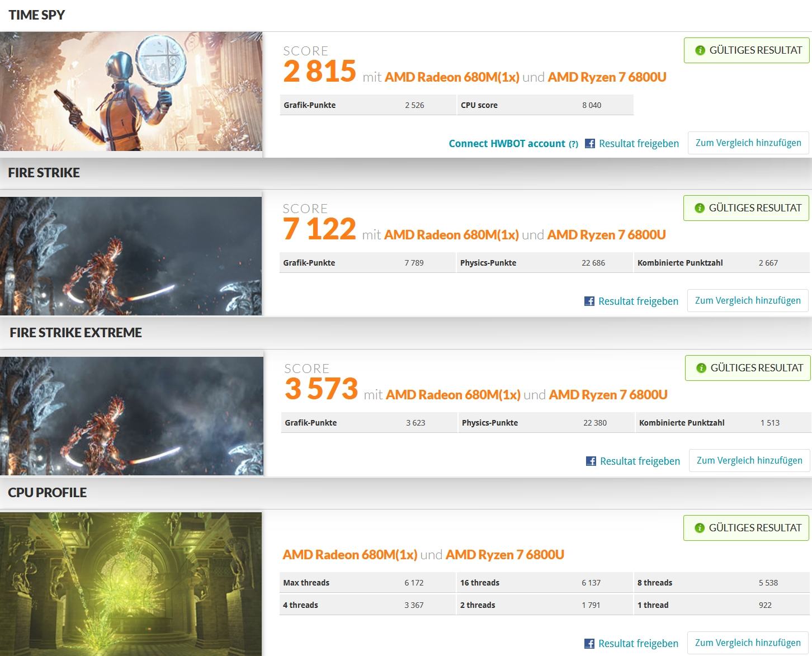Click Fire Strike GÜLTIGES RESULTAT badge
This screenshot has height=656, width=812.
pos(746,208)
